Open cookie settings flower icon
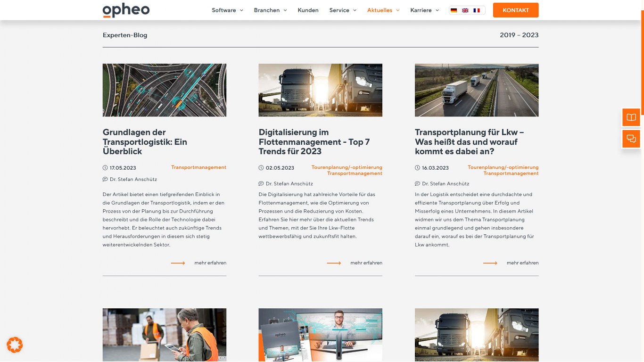The height and width of the screenshot is (362, 644). pos(15,345)
